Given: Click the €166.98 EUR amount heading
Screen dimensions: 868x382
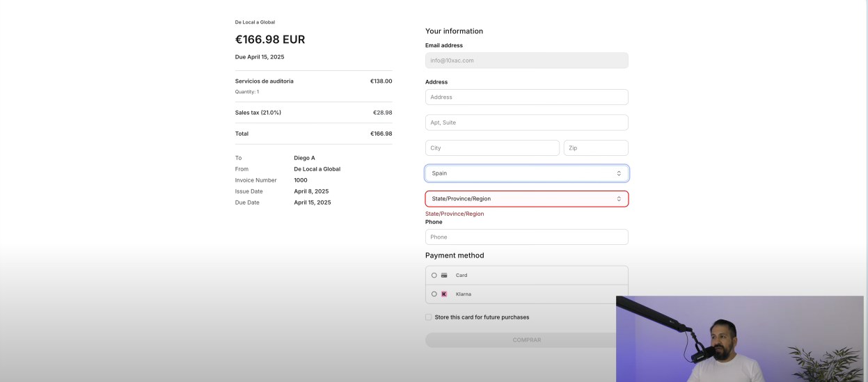Looking at the screenshot, I should [x=270, y=40].
